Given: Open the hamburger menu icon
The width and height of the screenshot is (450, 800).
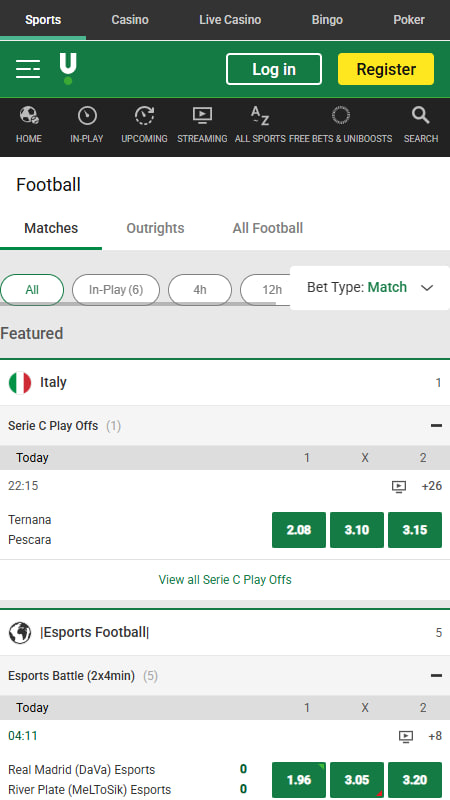Looking at the screenshot, I should click(28, 69).
